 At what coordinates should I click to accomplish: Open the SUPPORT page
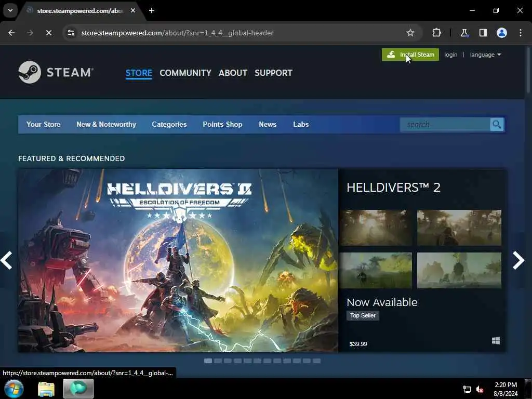pos(273,73)
